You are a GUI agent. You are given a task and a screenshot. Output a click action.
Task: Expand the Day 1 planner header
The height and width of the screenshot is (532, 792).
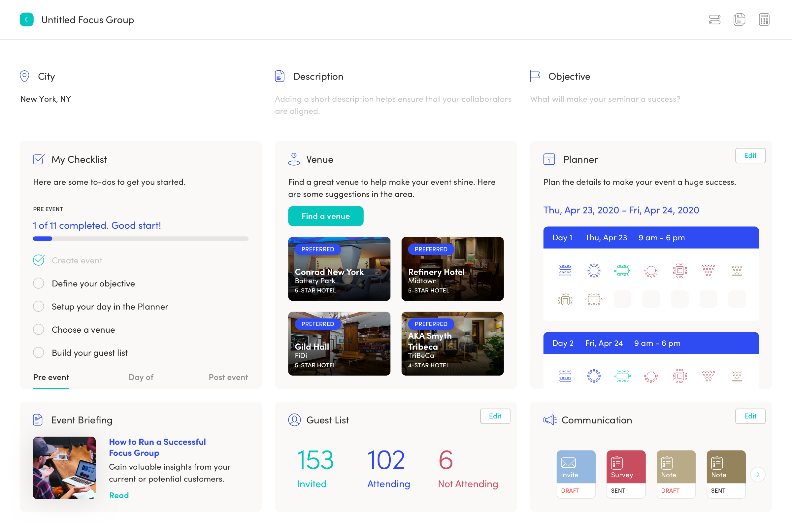(650, 238)
